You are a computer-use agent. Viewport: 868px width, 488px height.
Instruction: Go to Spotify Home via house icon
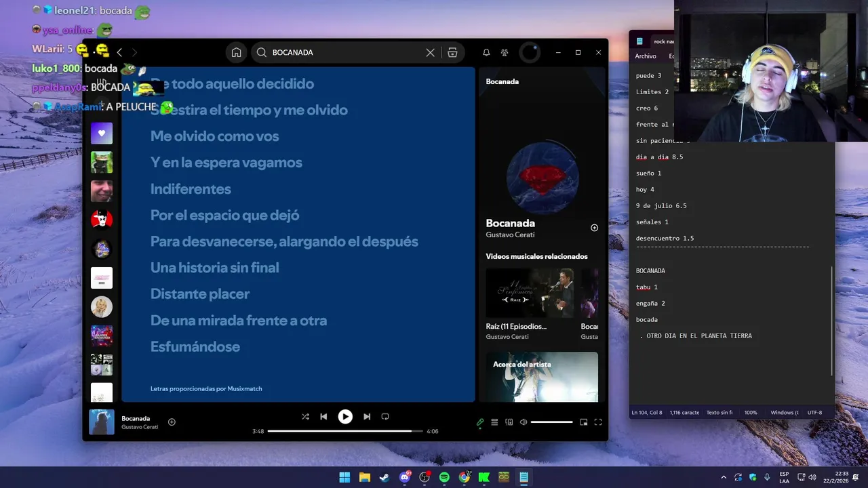pos(236,52)
